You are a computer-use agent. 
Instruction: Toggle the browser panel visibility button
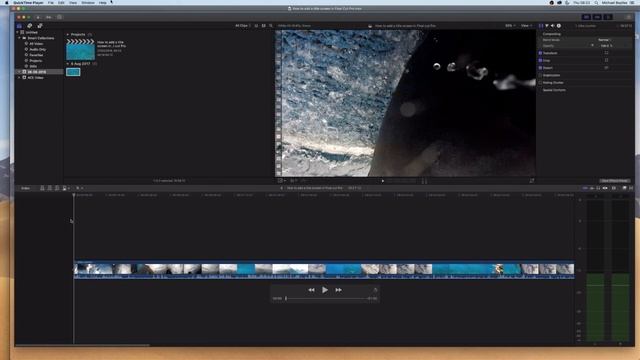tap(587, 17)
